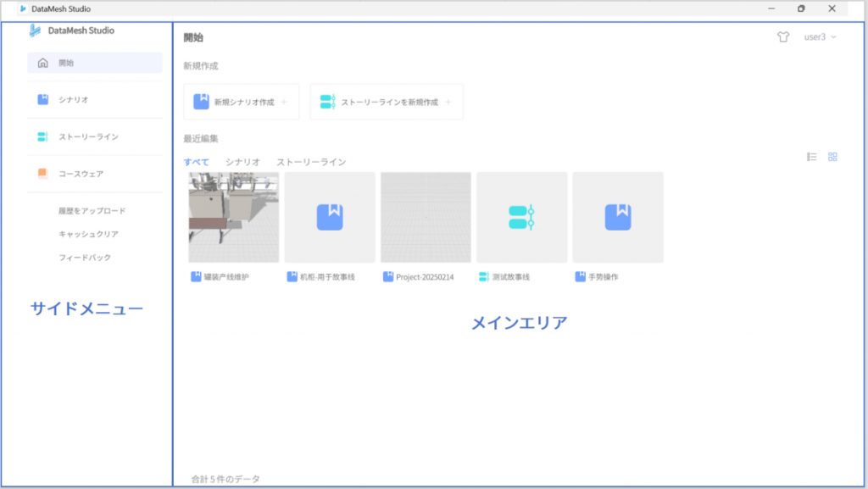Open 履歴をアップロード in the sidebar
This screenshot has width=868, height=489.
coord(92,210)
